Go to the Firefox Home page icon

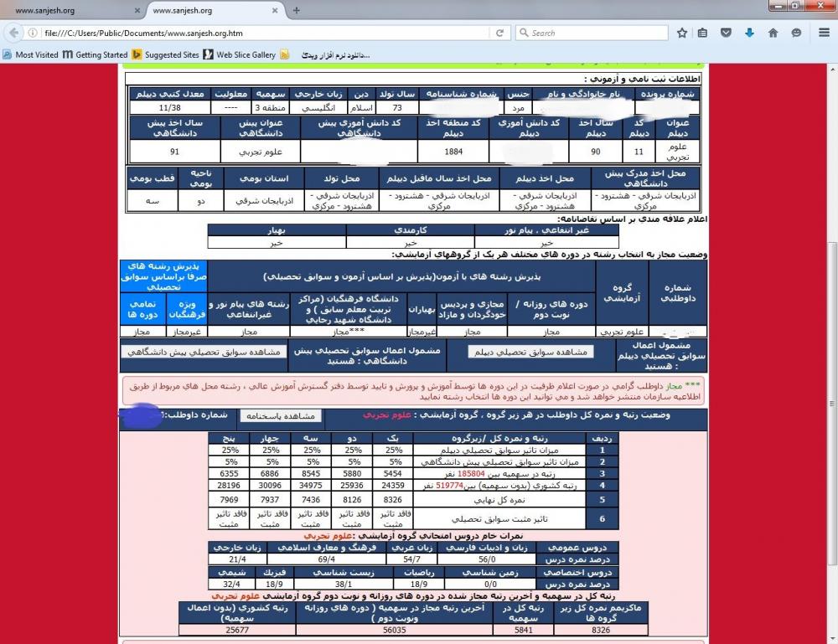[x=773, y=33]
